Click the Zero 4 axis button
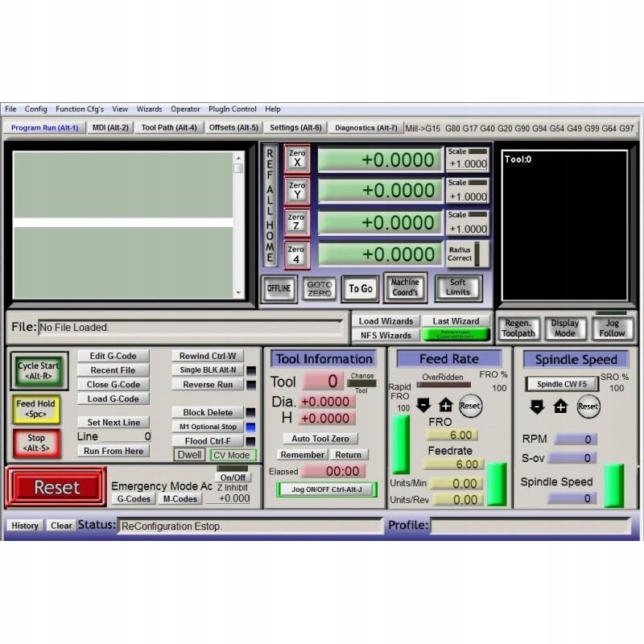The width and height of the screenshot is (644, 644). tap(296, 254)
